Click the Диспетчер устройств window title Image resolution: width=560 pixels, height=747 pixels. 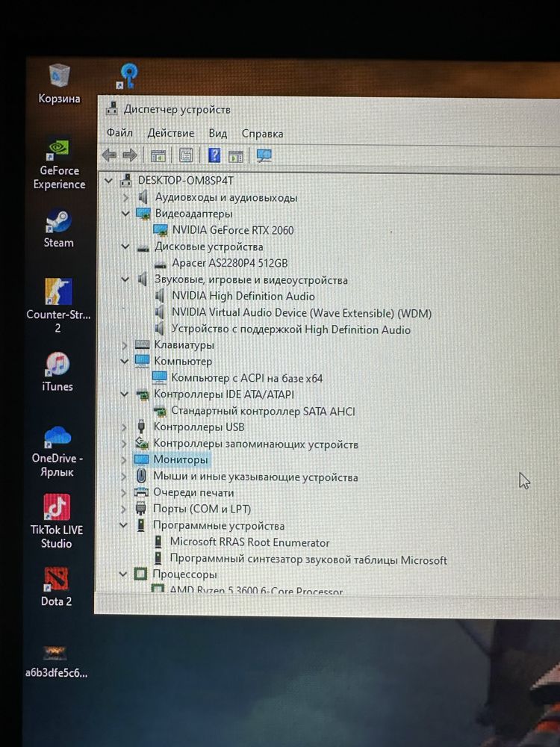tap(177, 110)
